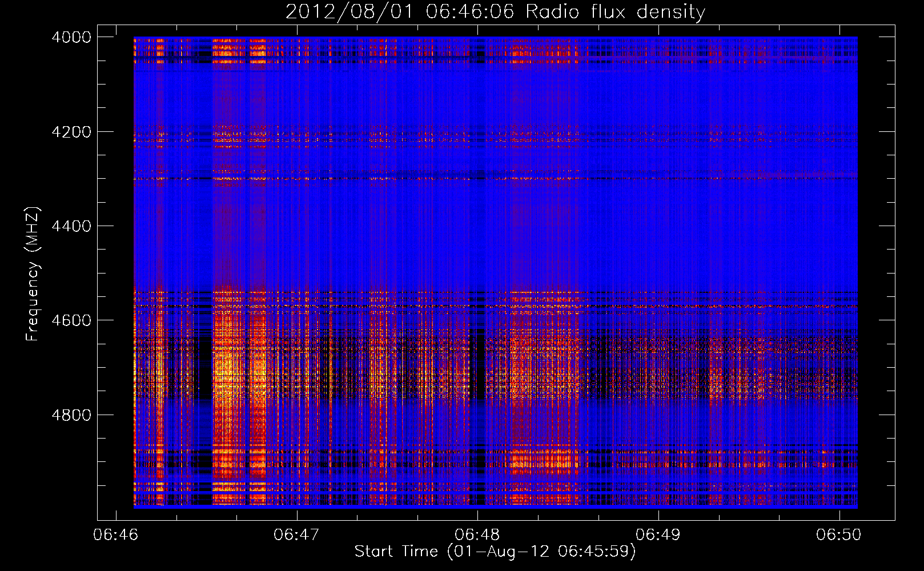Click the 06:50 time tick label
Image resolution: width=924 pixels, height=571 pixels.
tap(839, 534)
